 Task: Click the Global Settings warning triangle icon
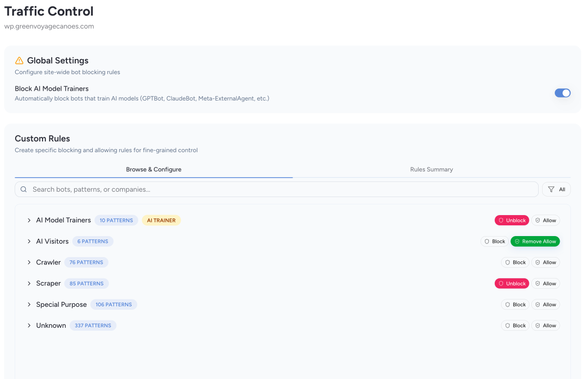click(x=19, y=60)
